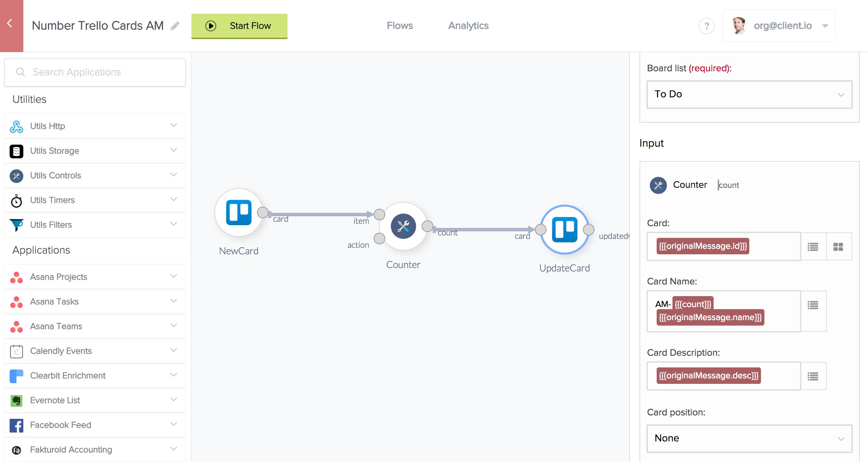Expand the Asana Tasks section

(174, 301)
